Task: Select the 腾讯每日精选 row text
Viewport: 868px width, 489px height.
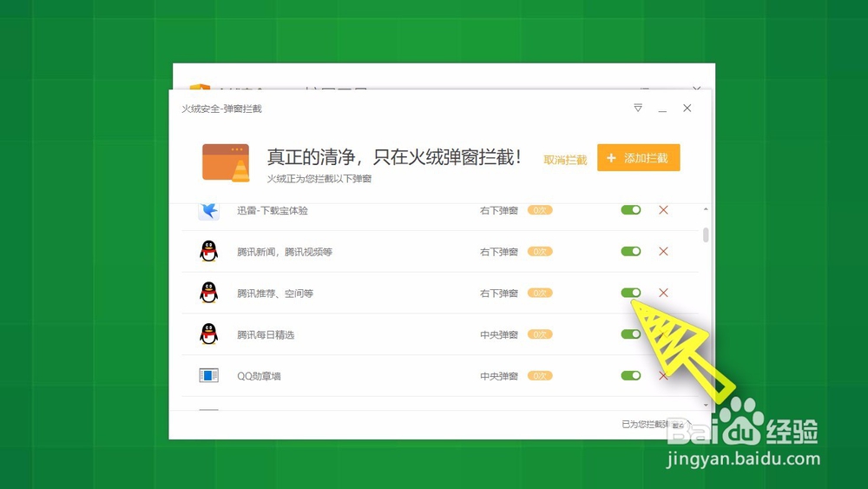Action: point(266,335)
